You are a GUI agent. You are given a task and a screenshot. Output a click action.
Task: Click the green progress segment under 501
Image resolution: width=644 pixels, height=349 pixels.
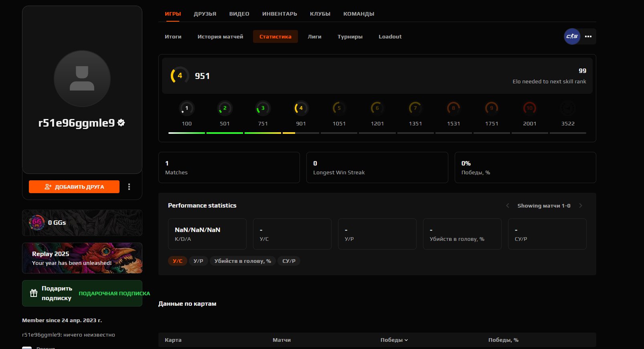point(225,133)
